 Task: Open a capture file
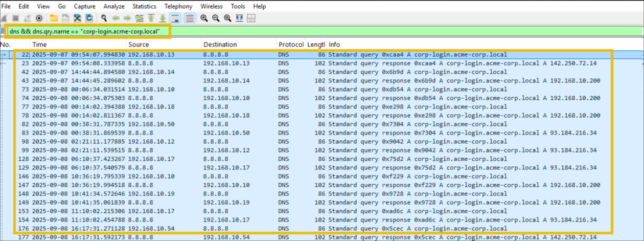pos(54,18)
